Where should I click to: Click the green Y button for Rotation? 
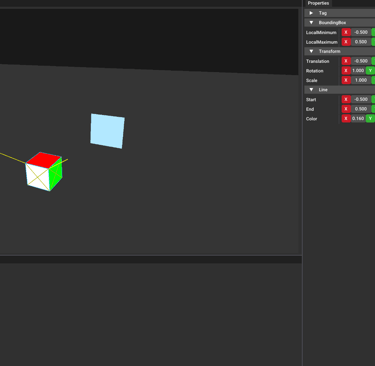coord(370,71)
